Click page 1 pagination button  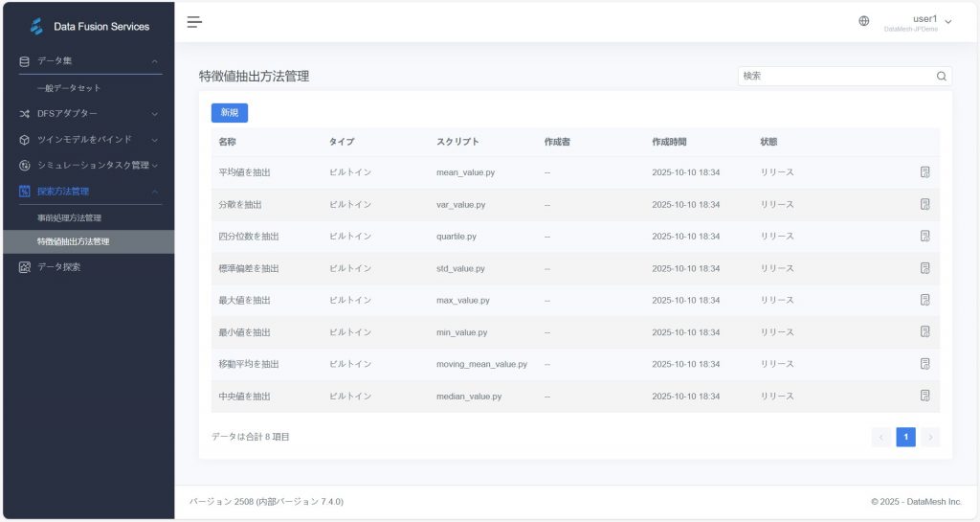click(x=905, y=437)
